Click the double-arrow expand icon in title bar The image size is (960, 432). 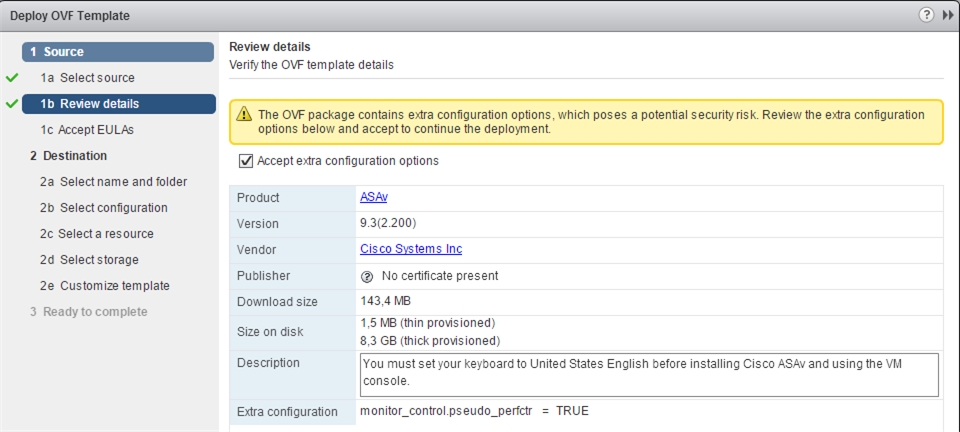947,15
